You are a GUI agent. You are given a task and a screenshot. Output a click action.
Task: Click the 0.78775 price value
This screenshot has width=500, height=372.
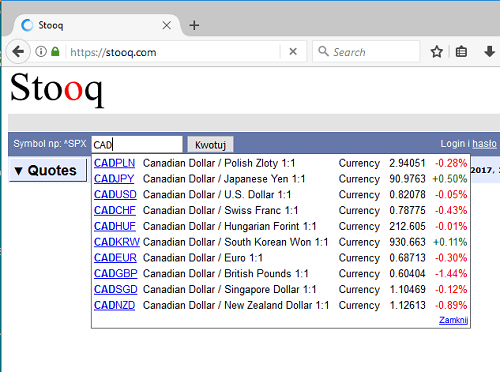407,210
